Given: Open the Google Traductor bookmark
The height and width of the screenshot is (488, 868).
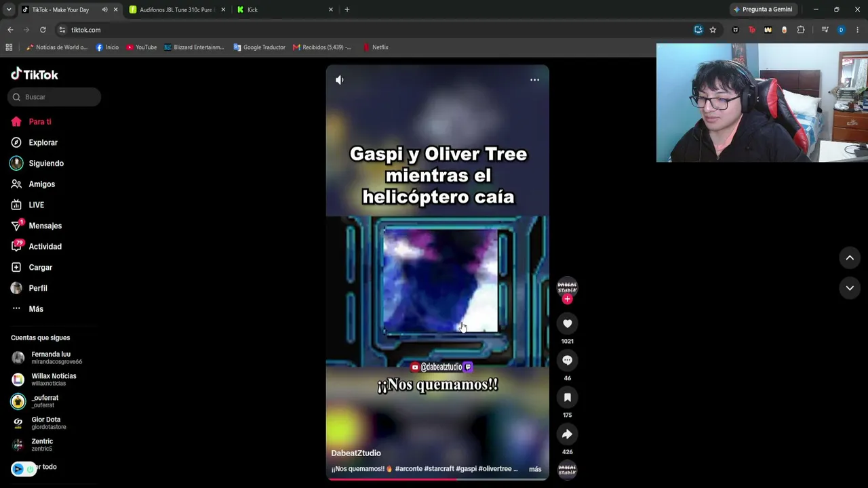Looking at the screenshot, I should pos(260,47).
